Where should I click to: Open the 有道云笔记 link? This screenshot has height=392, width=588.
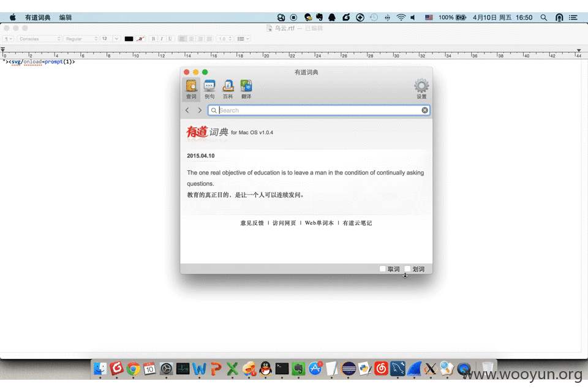pos(357,223)
